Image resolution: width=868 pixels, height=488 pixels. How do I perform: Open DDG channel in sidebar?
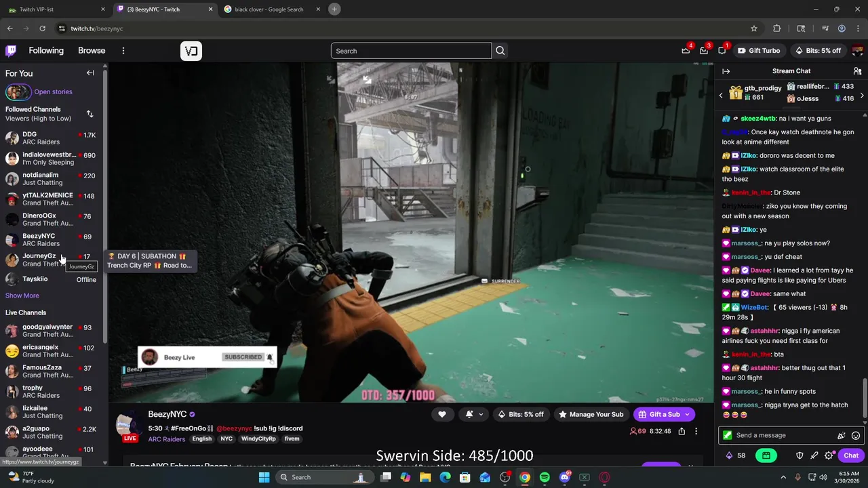pyautogui.click(x=51, y=138)
